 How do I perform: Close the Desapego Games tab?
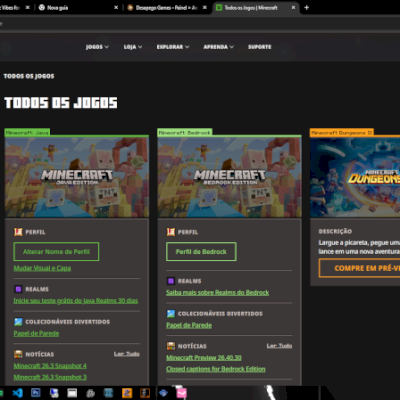[205, 7]
